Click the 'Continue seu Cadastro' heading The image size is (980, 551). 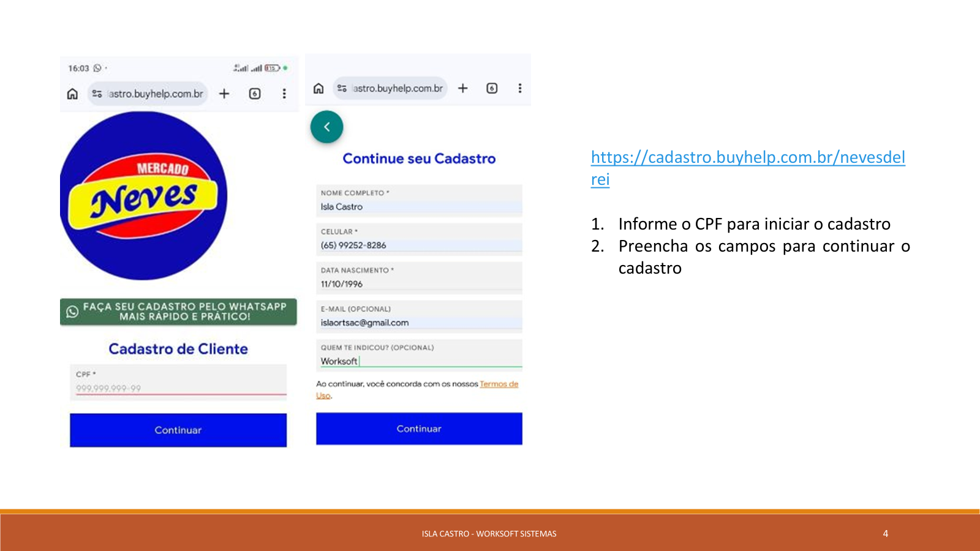(419, 159)
